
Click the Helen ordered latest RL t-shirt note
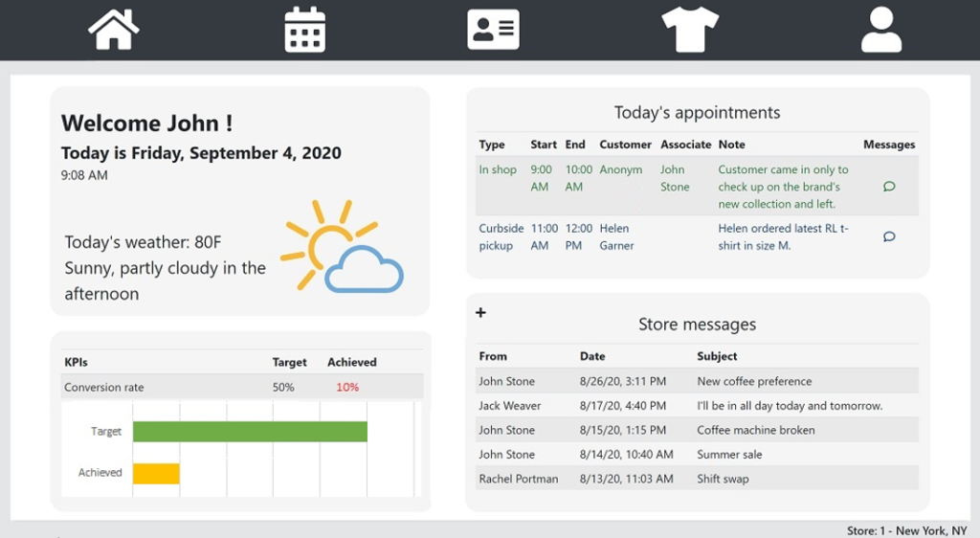(783, 236)
